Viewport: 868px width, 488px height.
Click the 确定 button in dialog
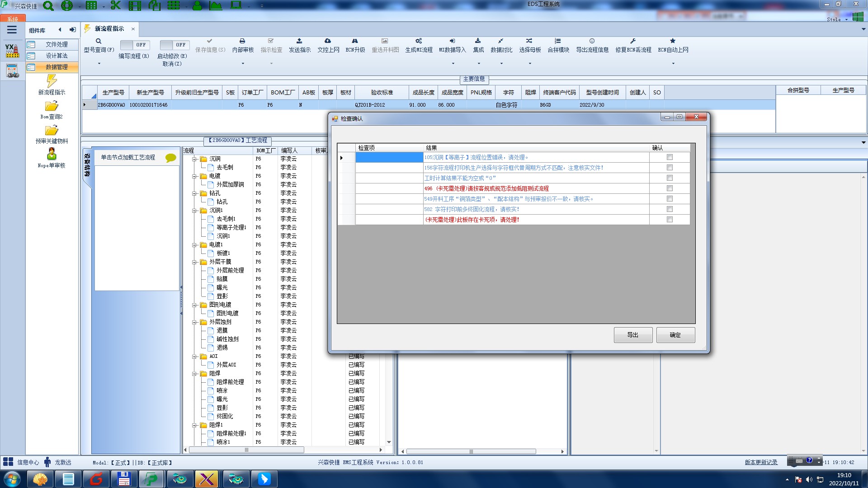point(675,335)
